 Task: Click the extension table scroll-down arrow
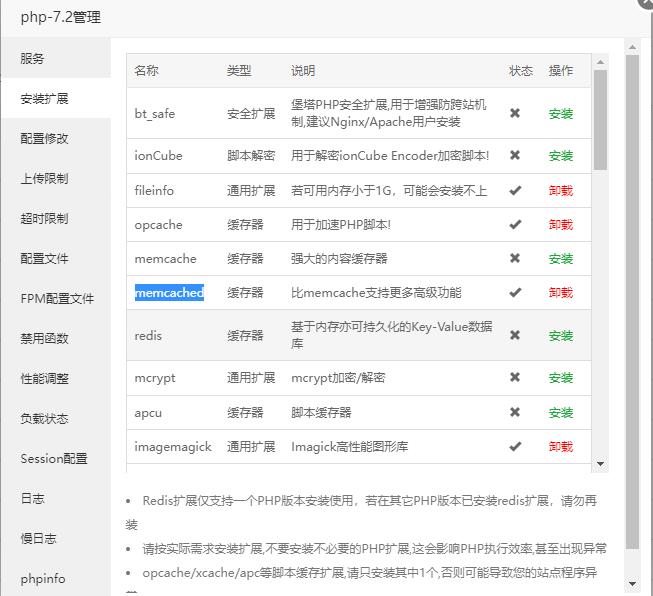(600, 464)
